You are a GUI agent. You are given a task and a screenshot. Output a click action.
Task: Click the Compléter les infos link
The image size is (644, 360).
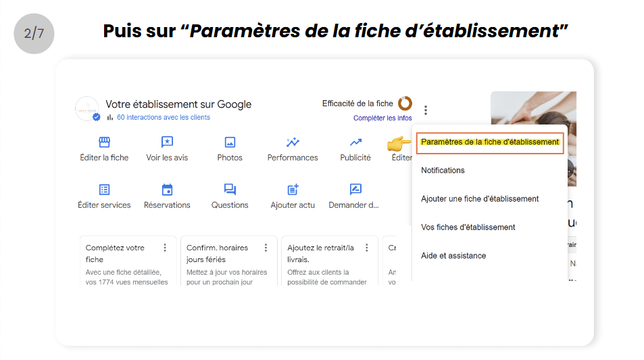tap(382, 118)
